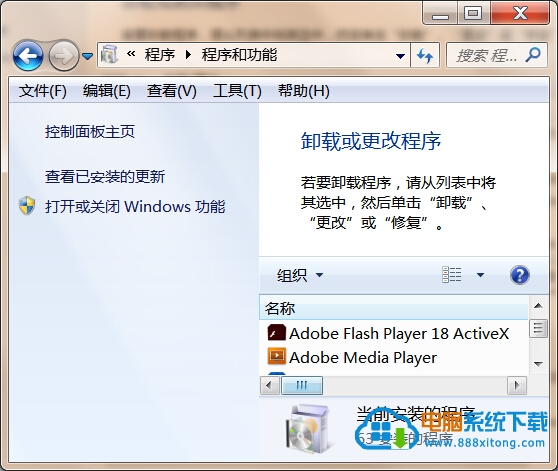This screenshot has height=471, width=558.
Task: Click the magnifier icon in search box
Action: coord(533,55)
